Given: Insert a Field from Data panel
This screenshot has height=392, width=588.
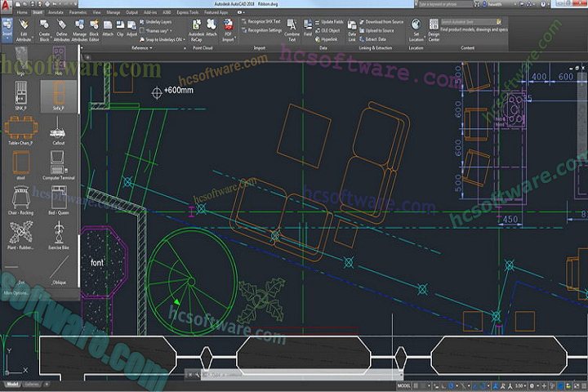Looking at the screenshot, I should pos(308,28).
